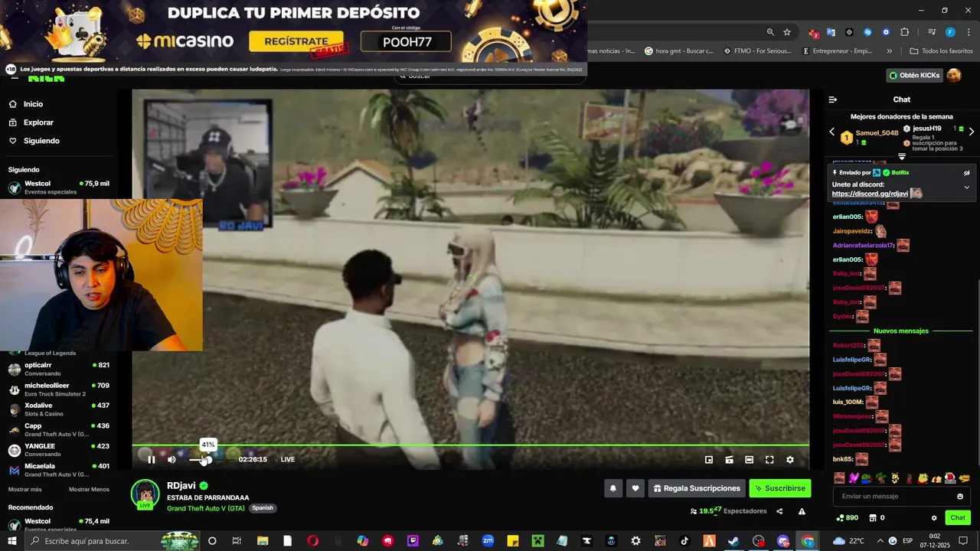Open video player settings gear
Viewport: 980px width, 551px height.
[790, 459]
